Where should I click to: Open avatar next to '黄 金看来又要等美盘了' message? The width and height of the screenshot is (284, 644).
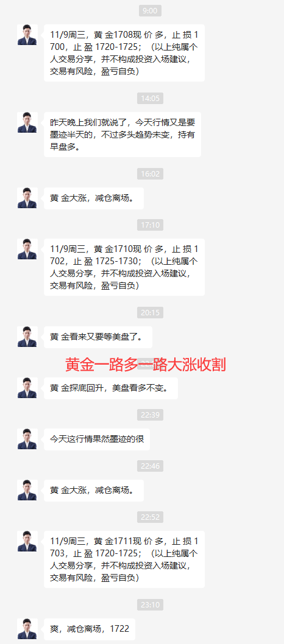click(27, 337)
